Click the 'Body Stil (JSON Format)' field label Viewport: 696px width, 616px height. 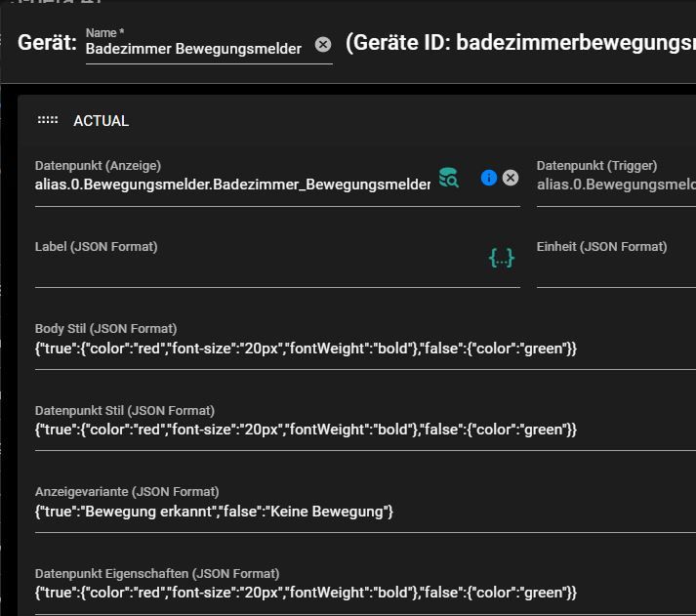(x=105, y=329)
